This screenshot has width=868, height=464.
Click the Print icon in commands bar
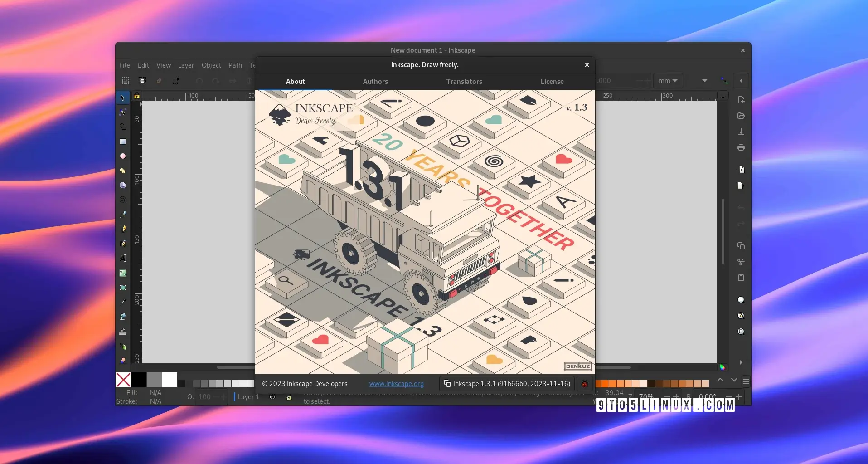pyautogui.click(x=741, y=147)
